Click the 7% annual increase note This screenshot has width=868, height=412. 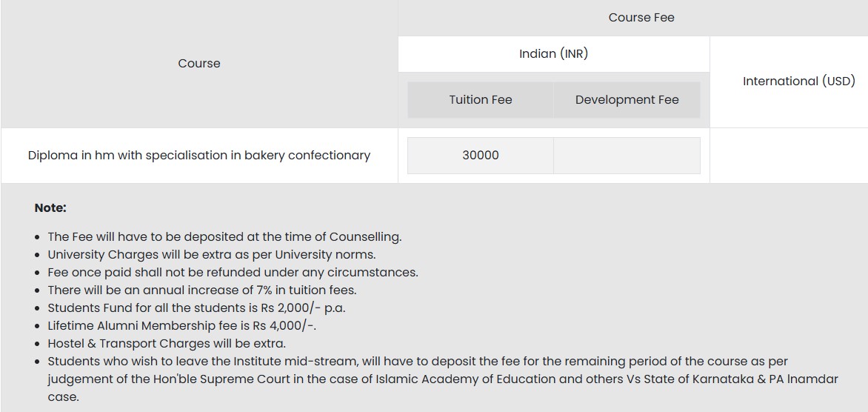tap(201, 290)
